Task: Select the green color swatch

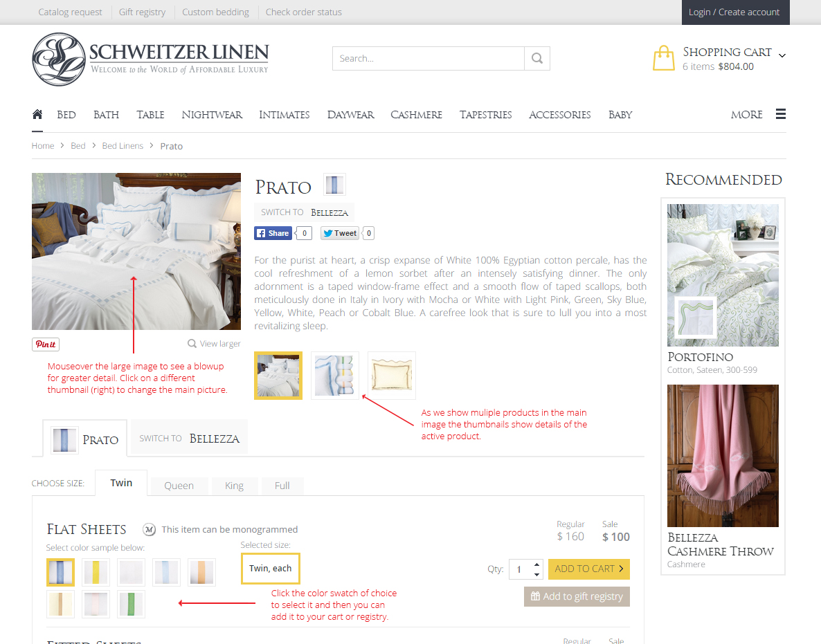Action: (131, 604)
